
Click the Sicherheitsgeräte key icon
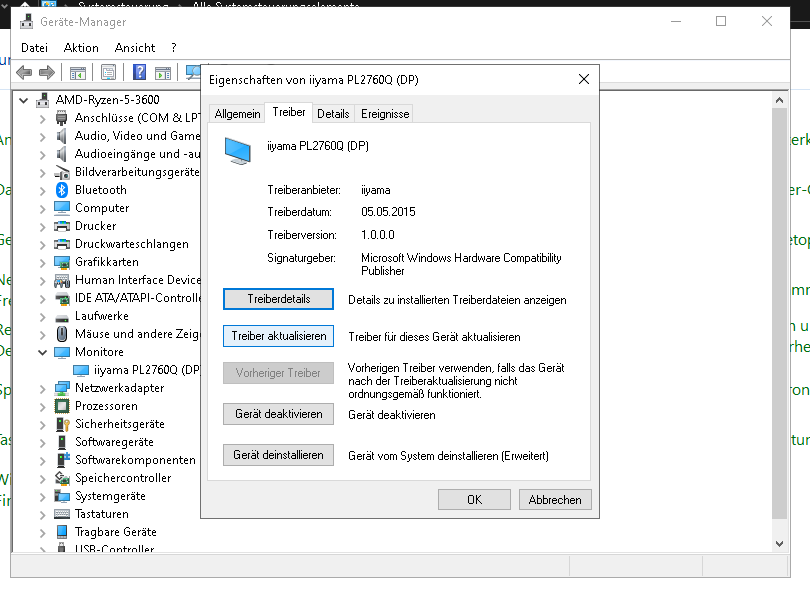tap(62, 425)
